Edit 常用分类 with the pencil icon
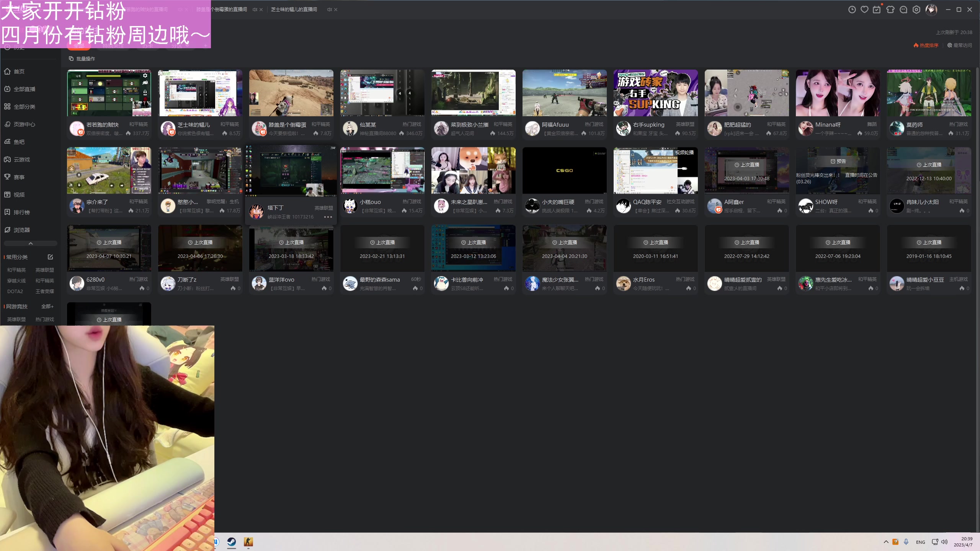 50,257
